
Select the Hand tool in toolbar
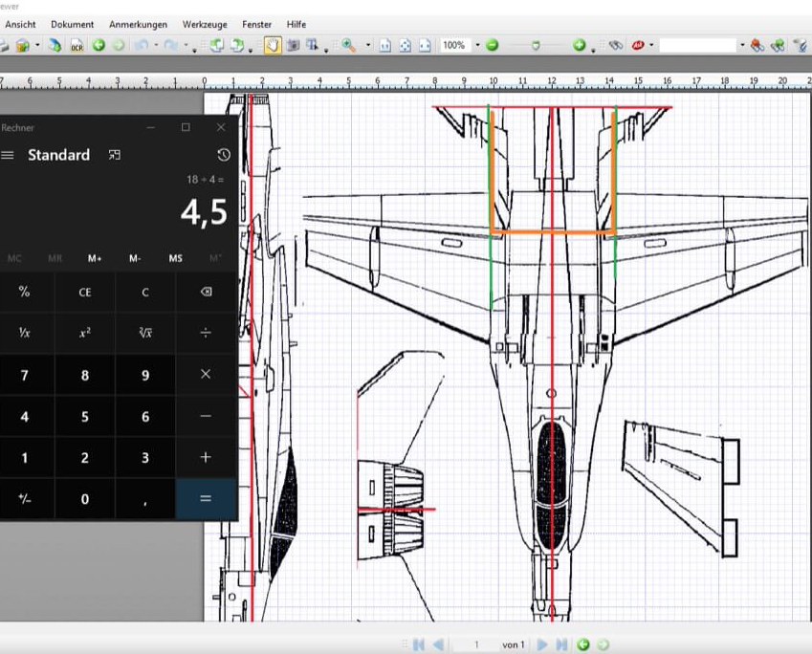tap(273, 45)
